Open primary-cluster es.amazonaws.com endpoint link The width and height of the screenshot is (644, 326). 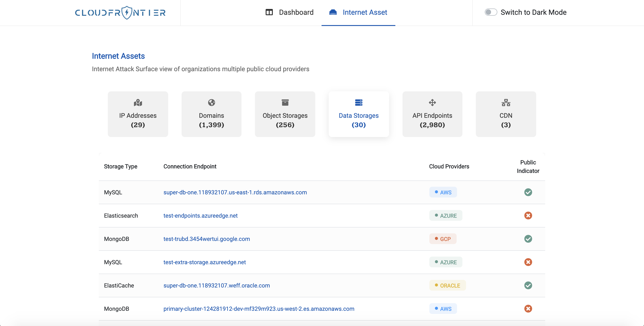pyautogui.click(x=259, y=309)
